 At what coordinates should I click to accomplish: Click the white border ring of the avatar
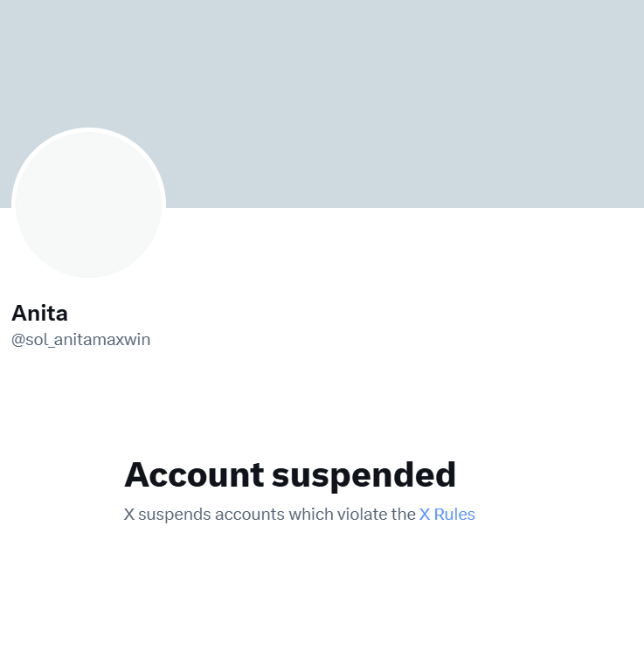coord(88,130)
